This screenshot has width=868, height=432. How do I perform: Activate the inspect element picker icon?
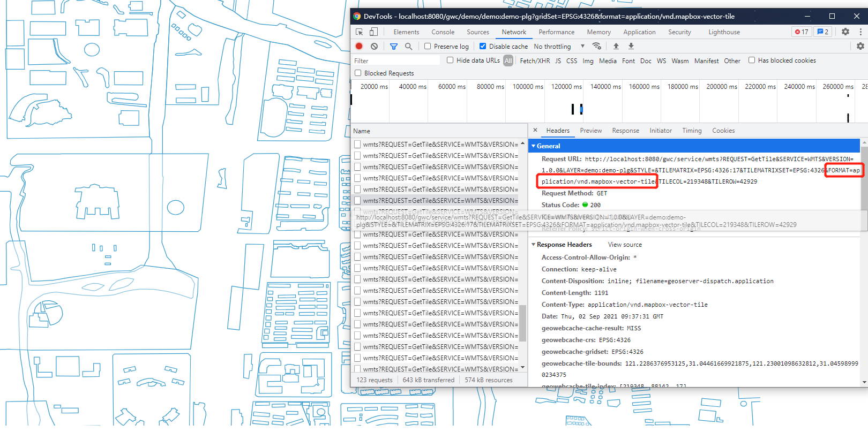click(x=360, y=32)
